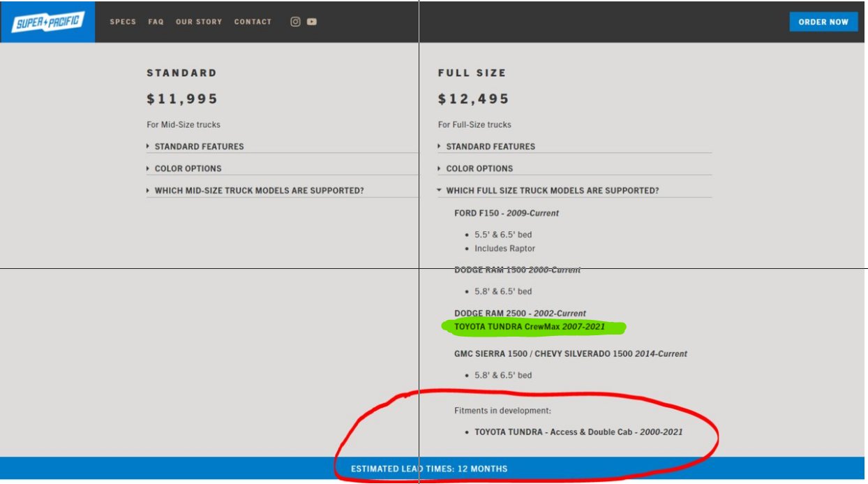Click the Super Pacific logo
The height and width of the screenshot is (484, 868).
click(47, 22)
